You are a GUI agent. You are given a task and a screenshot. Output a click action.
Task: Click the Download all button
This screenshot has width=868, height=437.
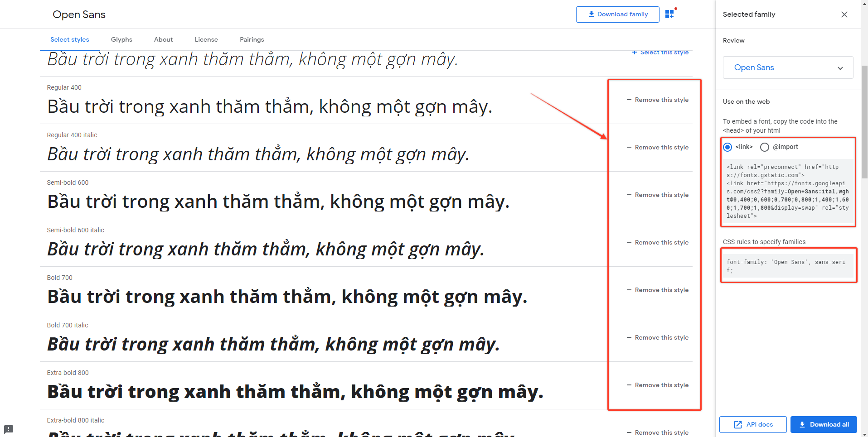824,424
